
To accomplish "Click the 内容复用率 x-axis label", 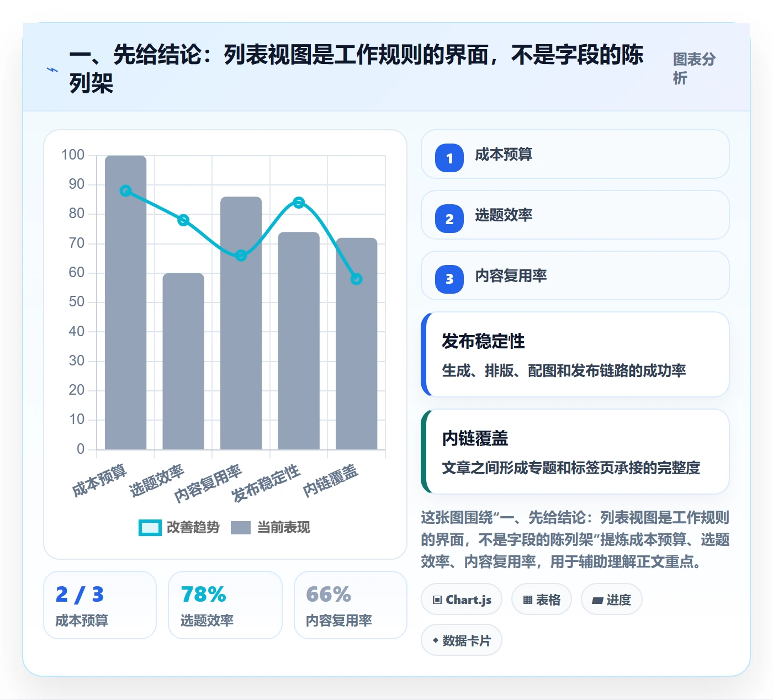I will [208, 483].
